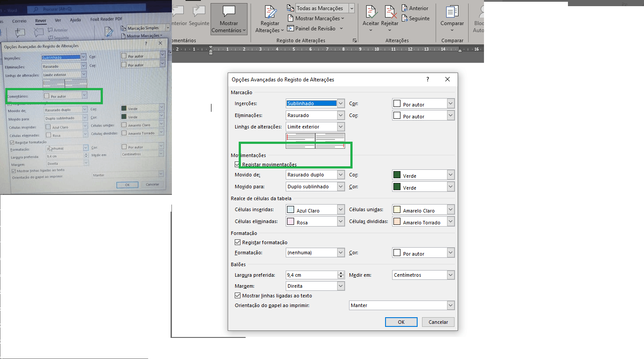Screen dimensions: 644x359
Task: Click the greyed Seguinte comment icon in the screenshot ribbon
Action: (199, 11)
